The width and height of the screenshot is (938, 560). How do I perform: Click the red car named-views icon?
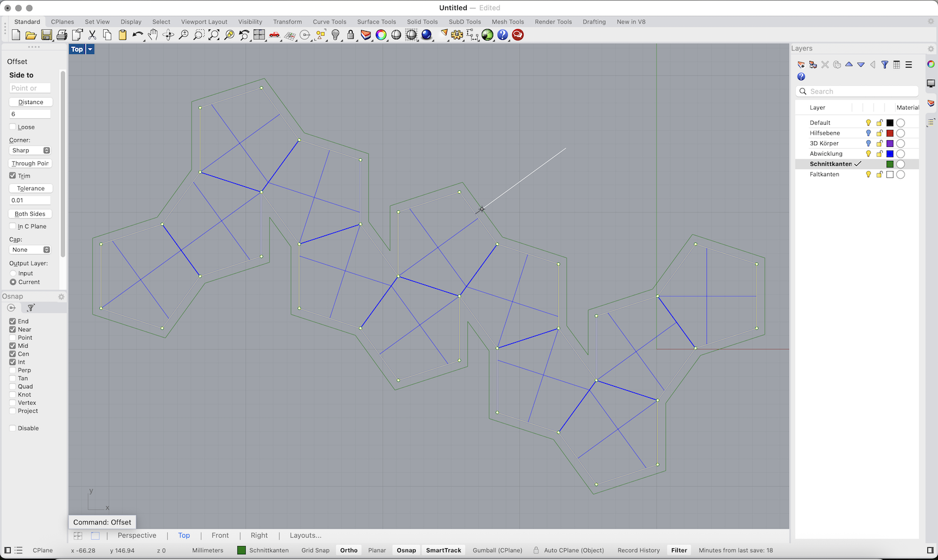point(274,35)
